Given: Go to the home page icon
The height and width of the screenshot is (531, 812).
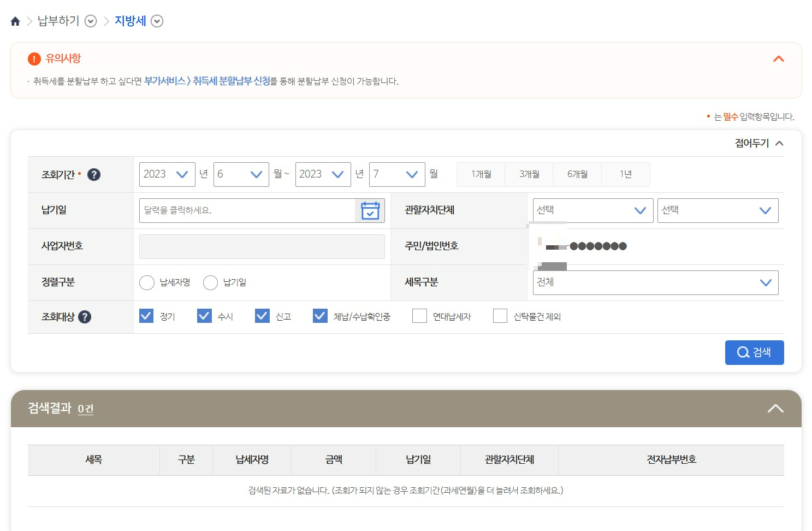Looking at the screenshot, I should point(15,21).
